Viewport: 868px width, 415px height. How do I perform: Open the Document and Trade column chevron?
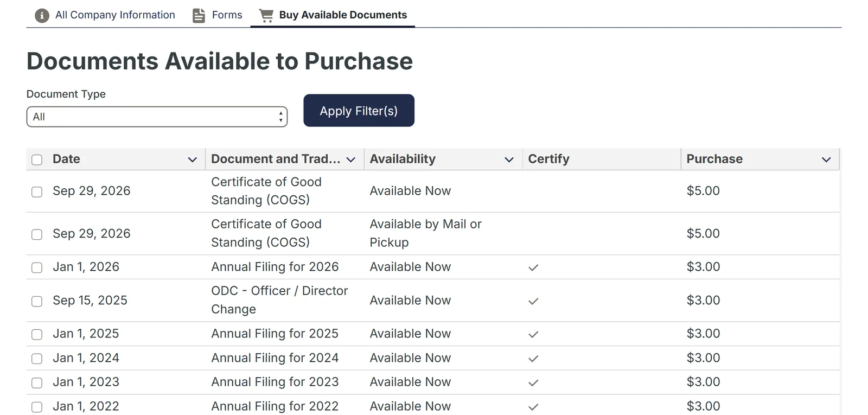click(x=351, y=159)
